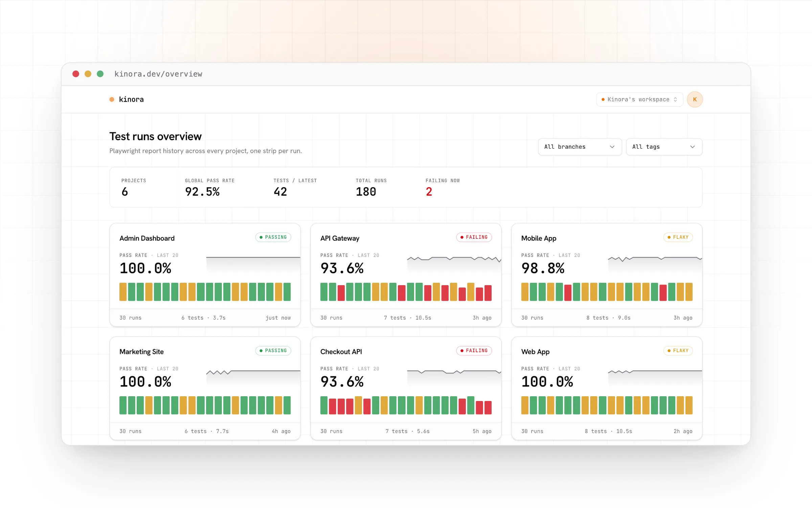The image size is (812, 508).
Task: Click the Failing Now value 2
Action: tap(429, 192)
